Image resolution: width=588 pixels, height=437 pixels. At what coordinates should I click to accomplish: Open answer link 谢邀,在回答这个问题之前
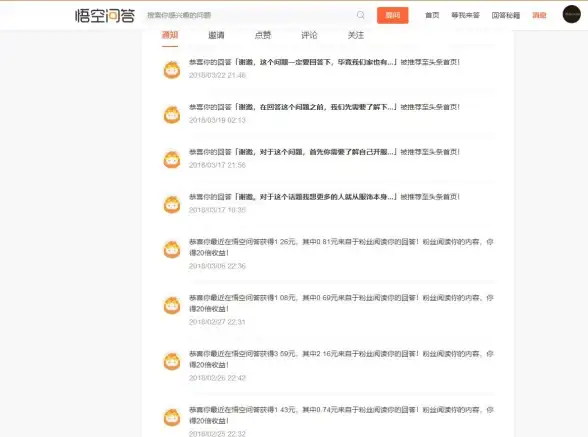click(x=316, y=107)
